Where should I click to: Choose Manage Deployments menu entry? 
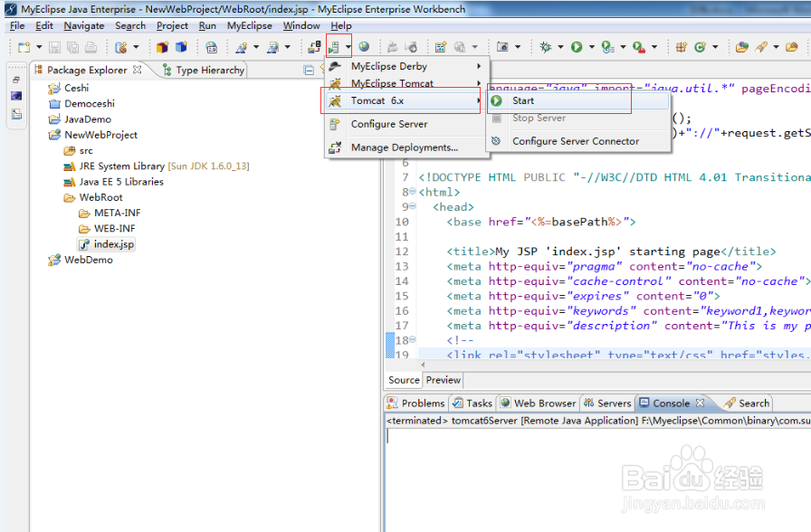click(407, 147)
